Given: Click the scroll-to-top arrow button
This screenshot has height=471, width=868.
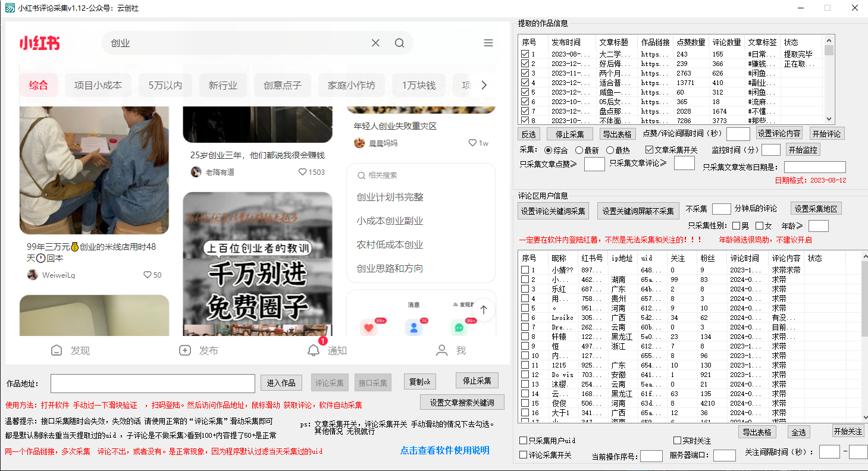Looking at the screenshot, I should 484,310.
